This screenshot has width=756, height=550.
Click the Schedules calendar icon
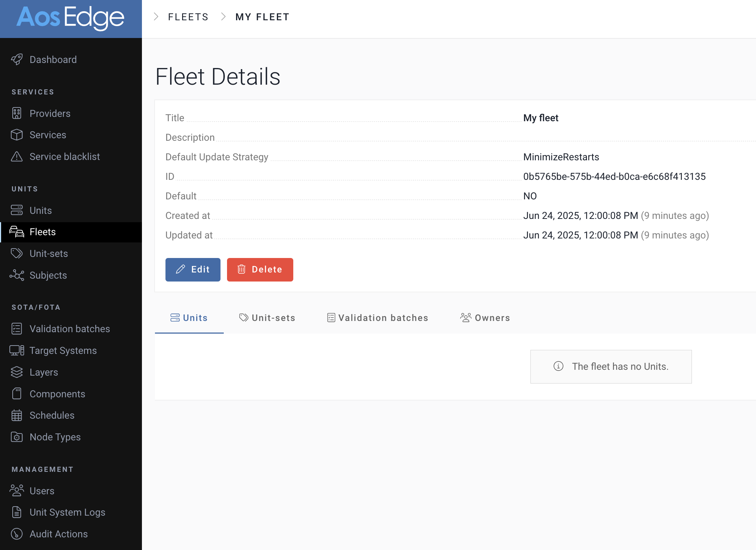17,415
